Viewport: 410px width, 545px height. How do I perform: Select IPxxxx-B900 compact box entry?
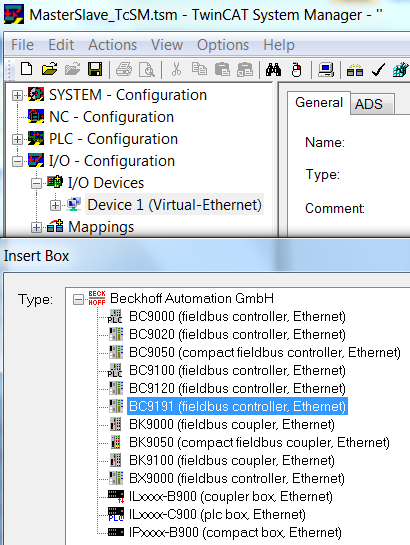pos(235,532)
